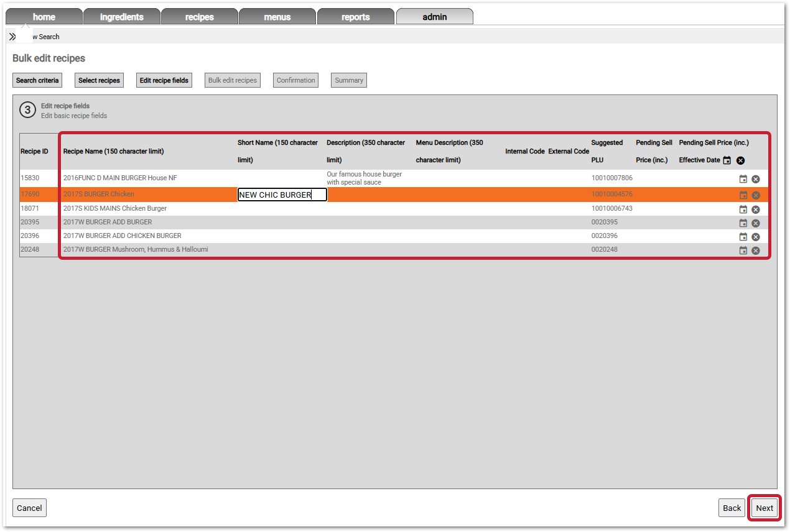Open calendar for recipe 20396 effective date
Screen dimensions: 790x532
(743, 237)
